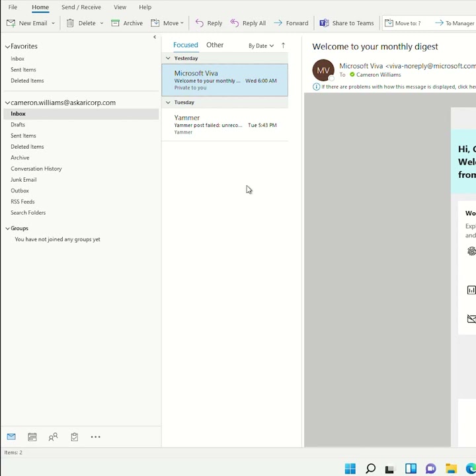Reverse sort order with the up arrow
The height and width of the screenshot is (476, 476).
(283, 46)
